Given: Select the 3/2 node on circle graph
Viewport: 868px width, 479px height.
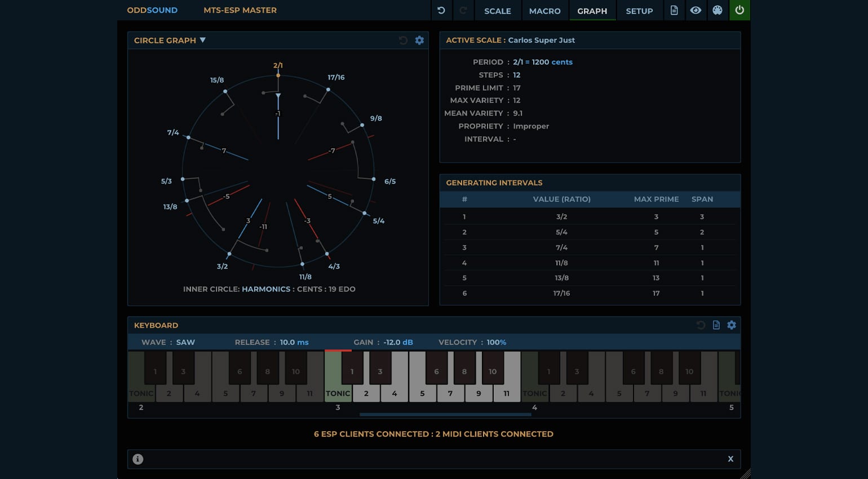Looking at the screenshot, I should coord(229,254).
